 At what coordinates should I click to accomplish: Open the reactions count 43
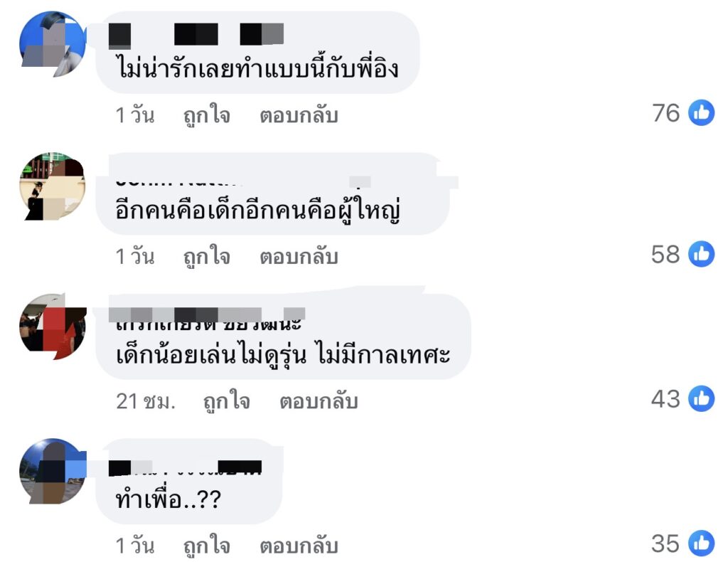click(x=665, y=399)
